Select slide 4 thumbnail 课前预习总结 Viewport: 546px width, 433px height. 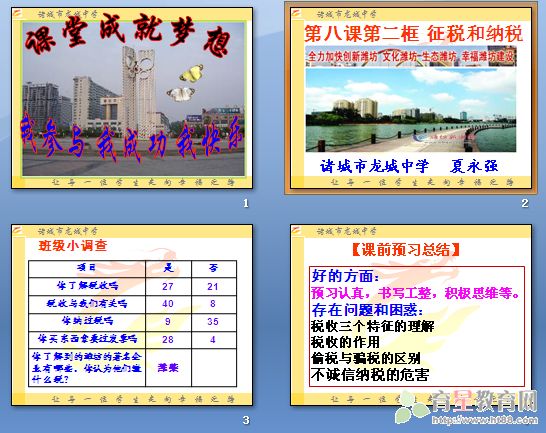(411, 315)
